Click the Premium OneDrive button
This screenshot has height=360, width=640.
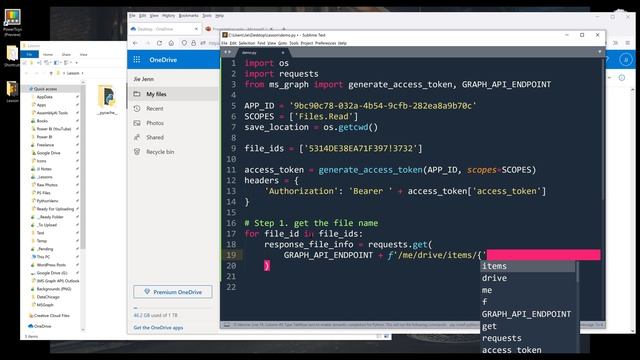(x=173, y=292)
